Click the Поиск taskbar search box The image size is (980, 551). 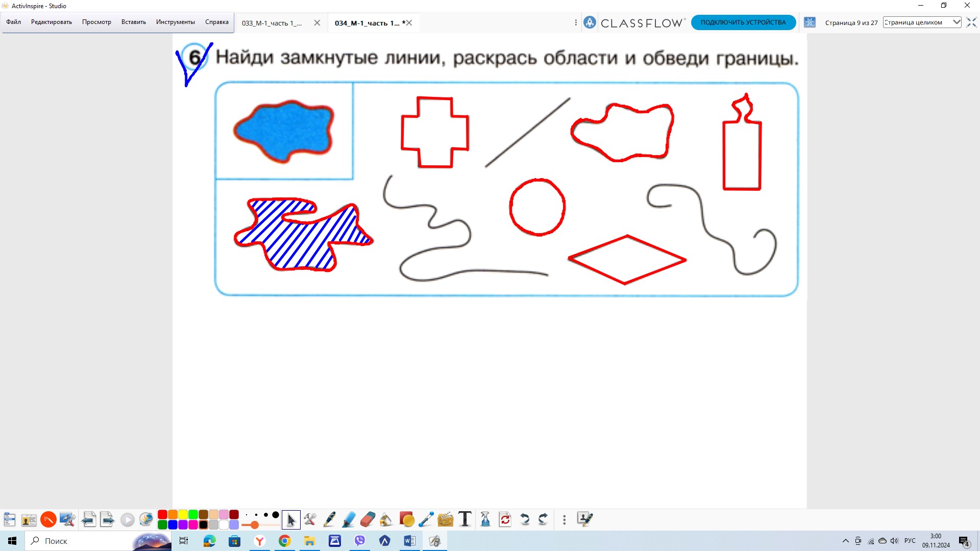pyautogui.click(x=97, y=541)
